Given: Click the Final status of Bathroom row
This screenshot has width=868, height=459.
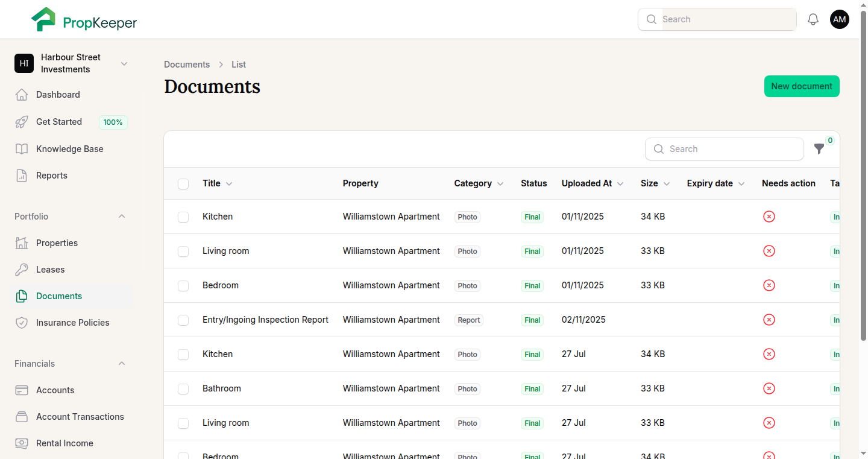Looking at the screenshot, I should tap(532, 389).
